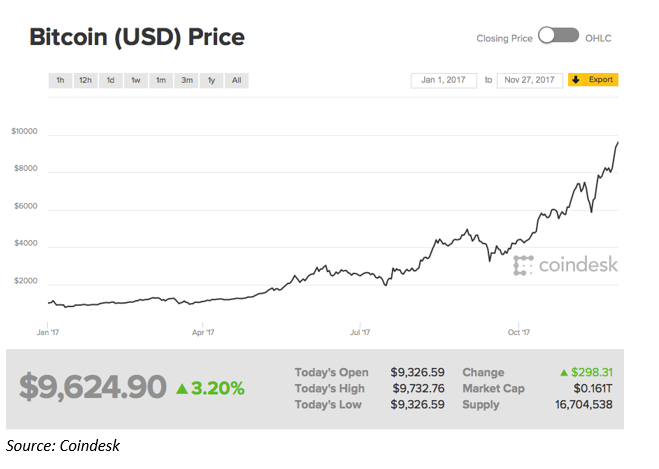The height and width of the screenshot is (469, 659).
Task: Select the Closing Price label option
Action: click(504, 38)
